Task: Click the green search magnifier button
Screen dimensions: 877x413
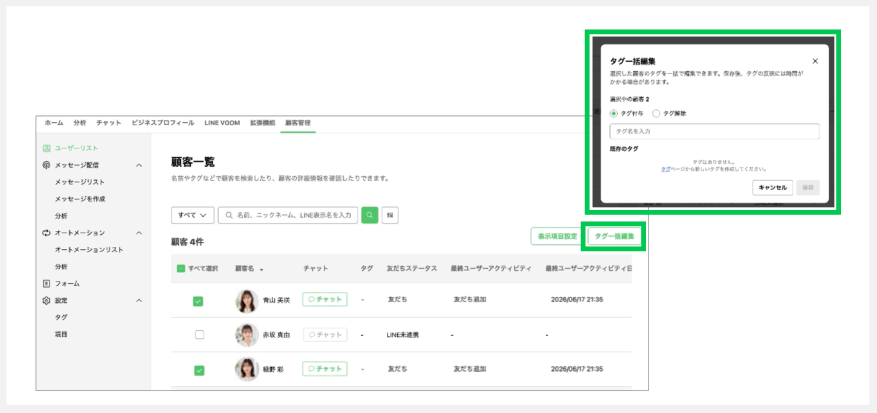Action: point(370,215)
